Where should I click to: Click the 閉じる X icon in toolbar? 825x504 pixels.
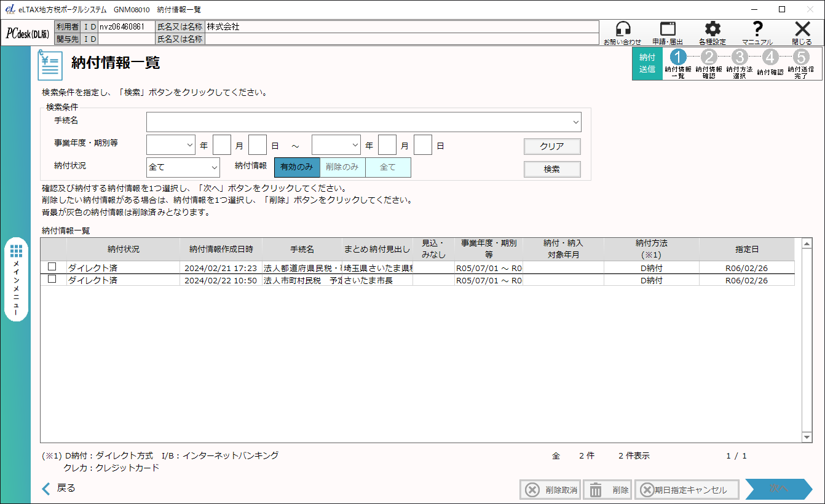point(802,33)
